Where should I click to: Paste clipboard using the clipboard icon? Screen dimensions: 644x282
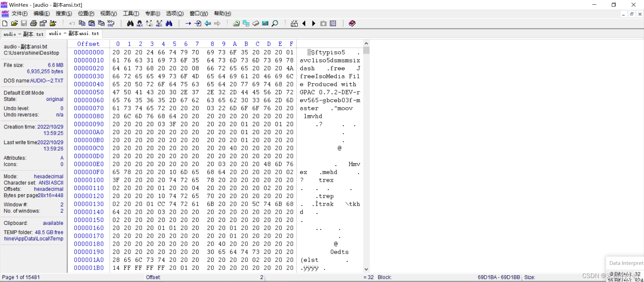pos(91,23)
